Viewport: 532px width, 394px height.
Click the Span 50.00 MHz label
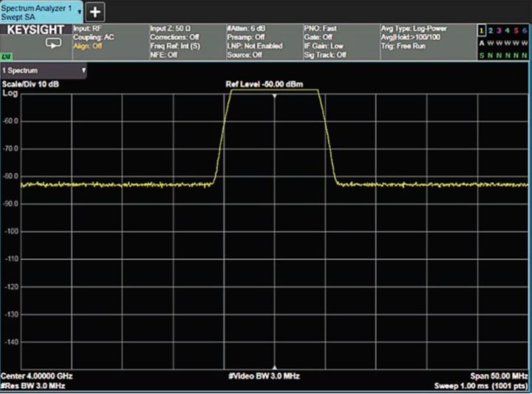point(499,376)
